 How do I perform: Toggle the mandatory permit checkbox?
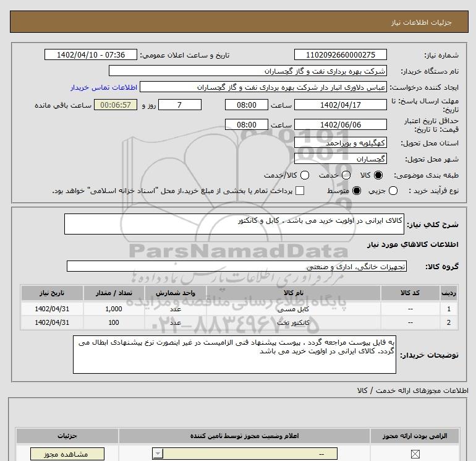click(x=415, y=454)
